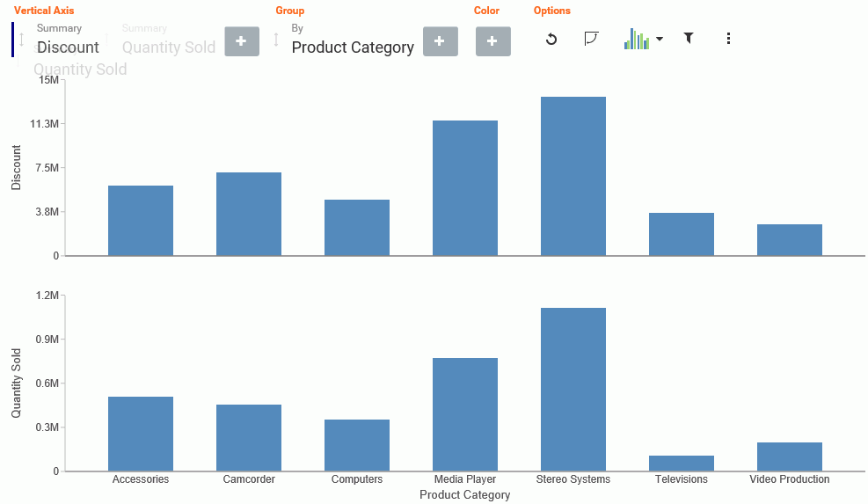868x504 pixels.
Task: Expand the chart type dropdown arrow
Action: [x=660, y=39]
